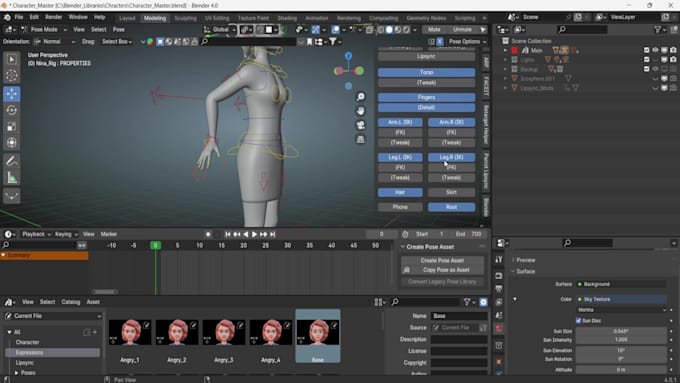Screen dimensions: 680x383
Task: Open the Playback dropdown in the timeline
Action: [36, 234]
